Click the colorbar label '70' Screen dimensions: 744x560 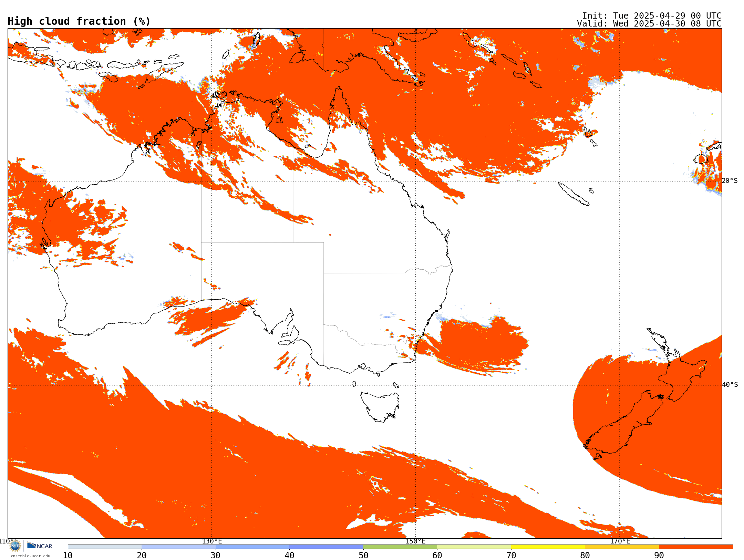[511, 556]
